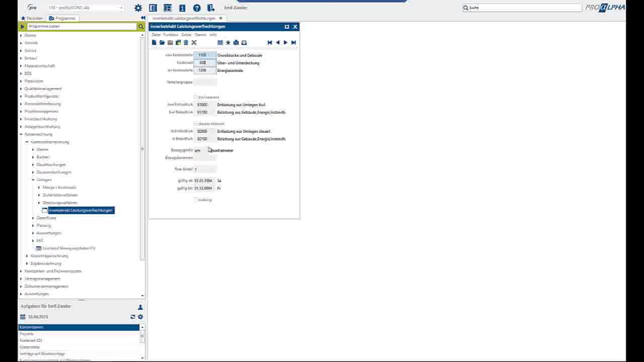Collapse the Umlagen tree node
The height and width of the screenshot is (362, 644).
[x=33, y=179]
